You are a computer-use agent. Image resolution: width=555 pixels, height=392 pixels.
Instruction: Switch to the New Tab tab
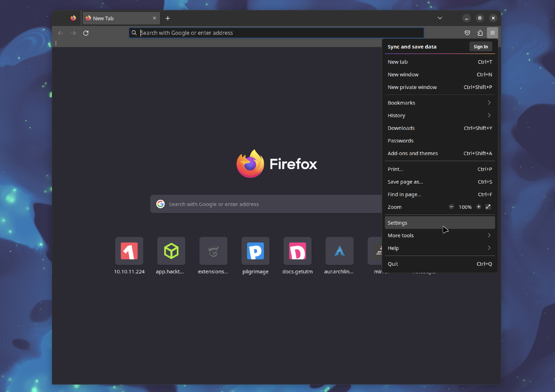[x=121, y=18]
